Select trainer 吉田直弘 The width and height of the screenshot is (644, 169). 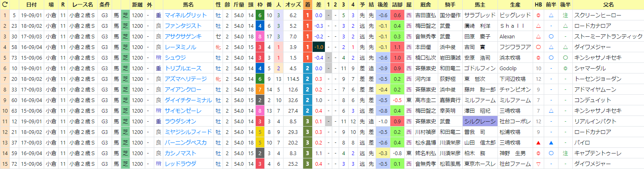[x=426, y=15]
